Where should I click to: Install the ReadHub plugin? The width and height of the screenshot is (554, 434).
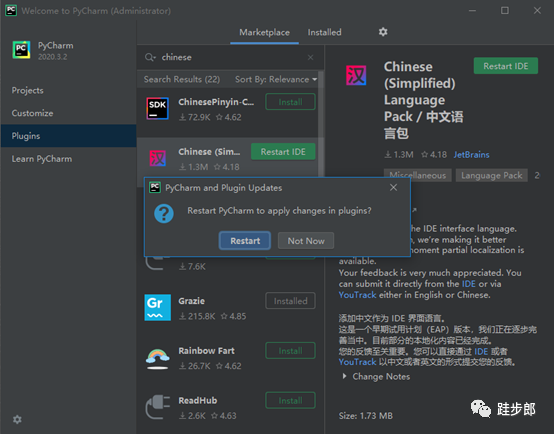tap(290, 400)
